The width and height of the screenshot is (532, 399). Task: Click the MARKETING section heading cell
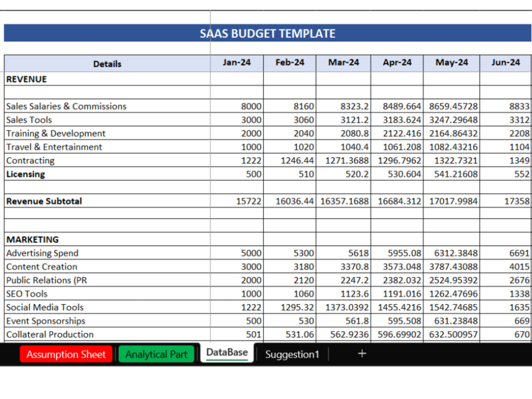pyautogui.click(x=107, y=239)
